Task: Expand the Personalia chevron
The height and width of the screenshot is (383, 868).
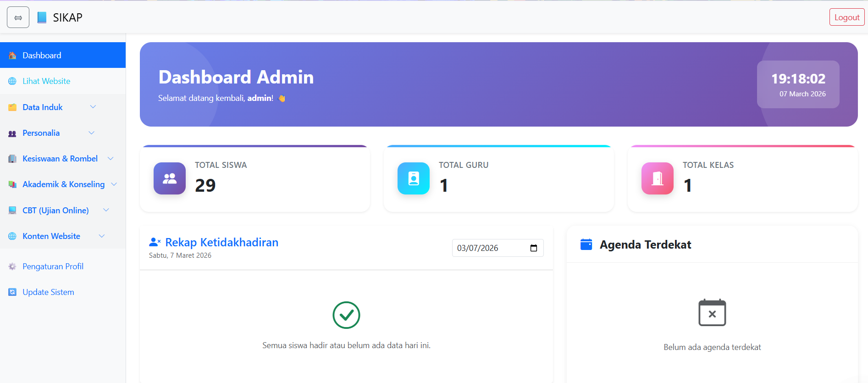Action: click(91, 133)
